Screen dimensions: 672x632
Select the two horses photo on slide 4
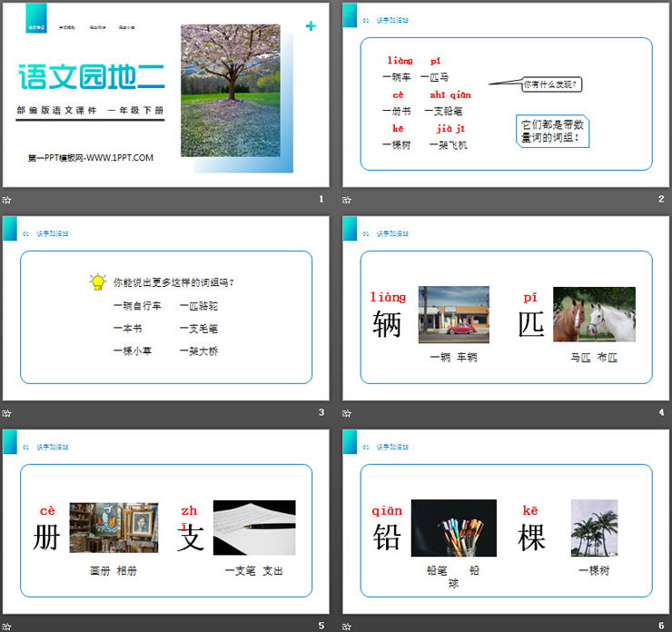tap(594, 314)
